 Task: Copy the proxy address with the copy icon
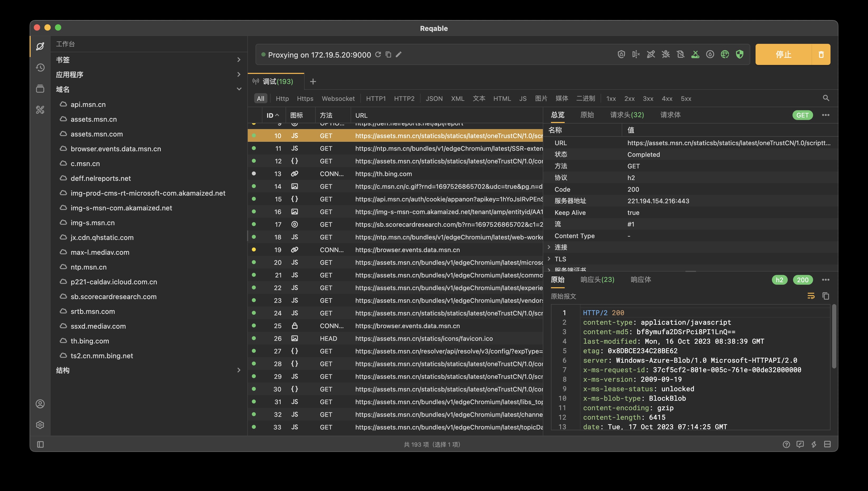389,54
